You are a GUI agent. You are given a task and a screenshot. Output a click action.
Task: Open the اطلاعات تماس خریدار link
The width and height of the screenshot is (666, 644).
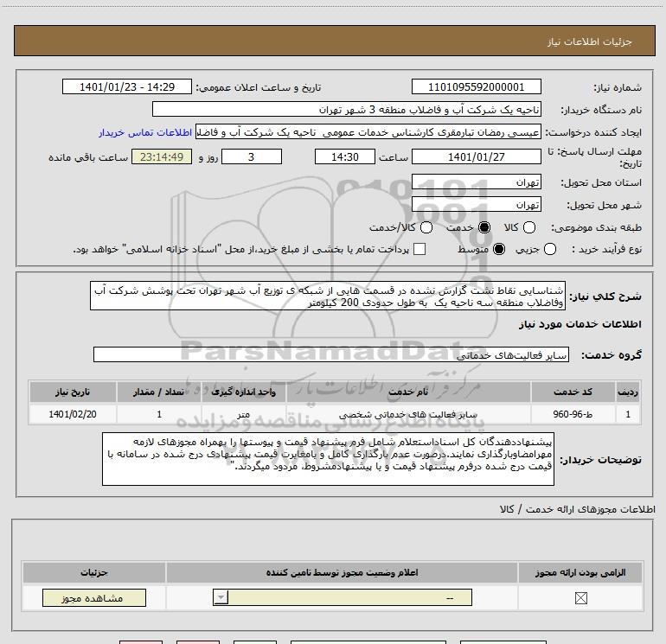[x=145, y=132]
